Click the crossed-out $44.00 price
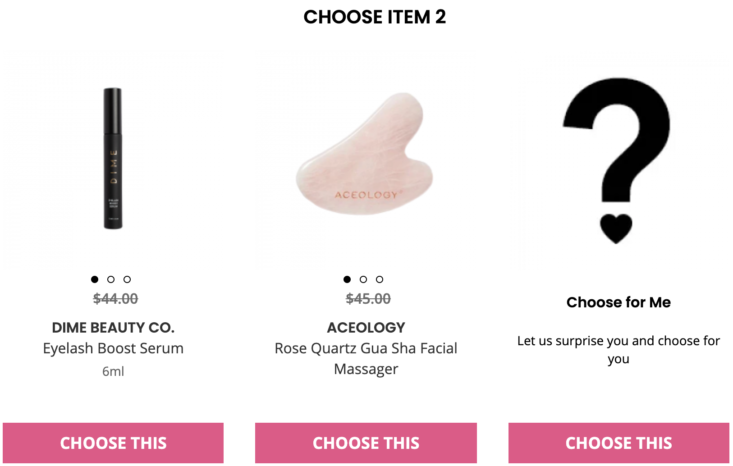The image size is (733, 466). point(115,299)
